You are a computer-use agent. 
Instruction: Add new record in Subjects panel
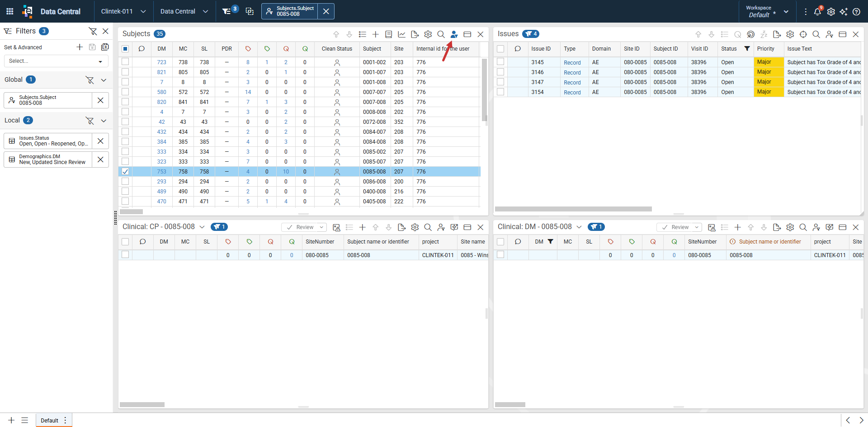(x=375, y=34)
